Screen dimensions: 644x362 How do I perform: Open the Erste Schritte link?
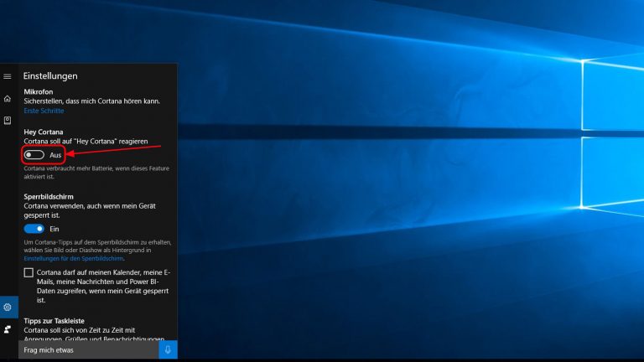(43, 111)
